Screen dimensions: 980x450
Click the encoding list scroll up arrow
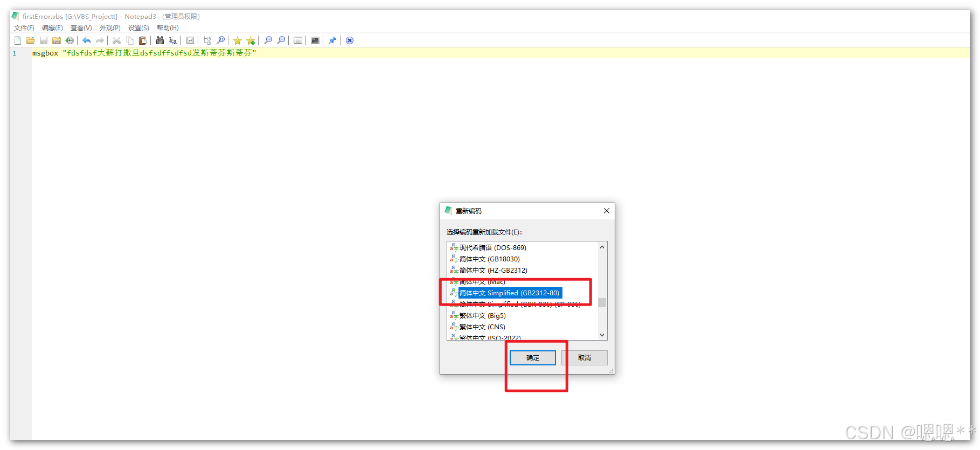click(x=602, y=247)
